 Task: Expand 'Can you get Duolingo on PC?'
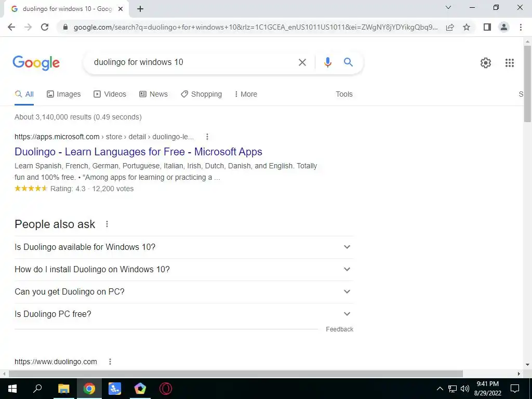click(184, 292)
